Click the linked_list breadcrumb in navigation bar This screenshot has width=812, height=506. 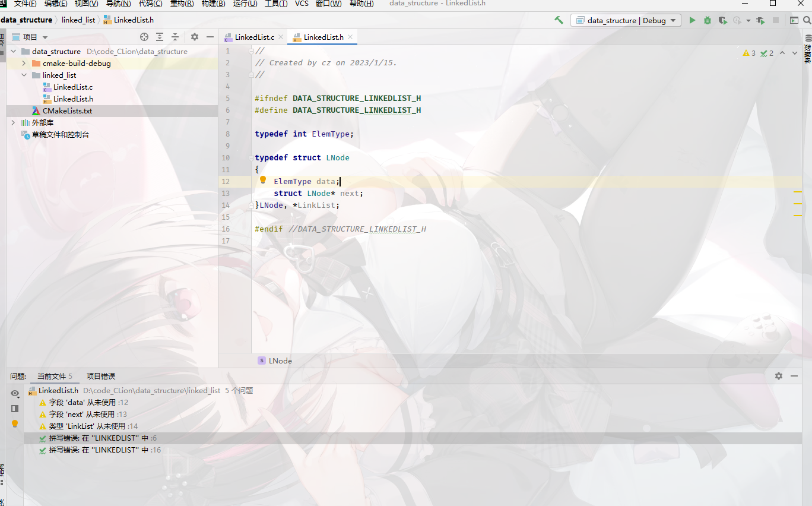[x=78, y=20]
